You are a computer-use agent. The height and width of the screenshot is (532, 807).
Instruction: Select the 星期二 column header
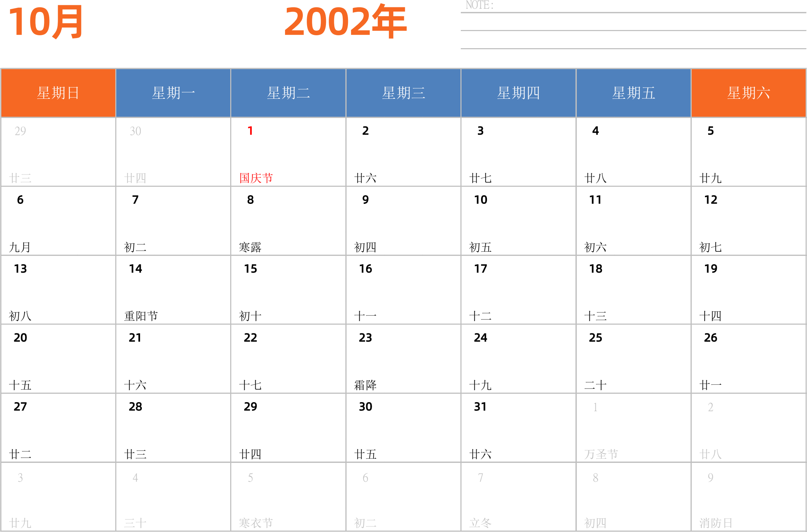point(288,93)
